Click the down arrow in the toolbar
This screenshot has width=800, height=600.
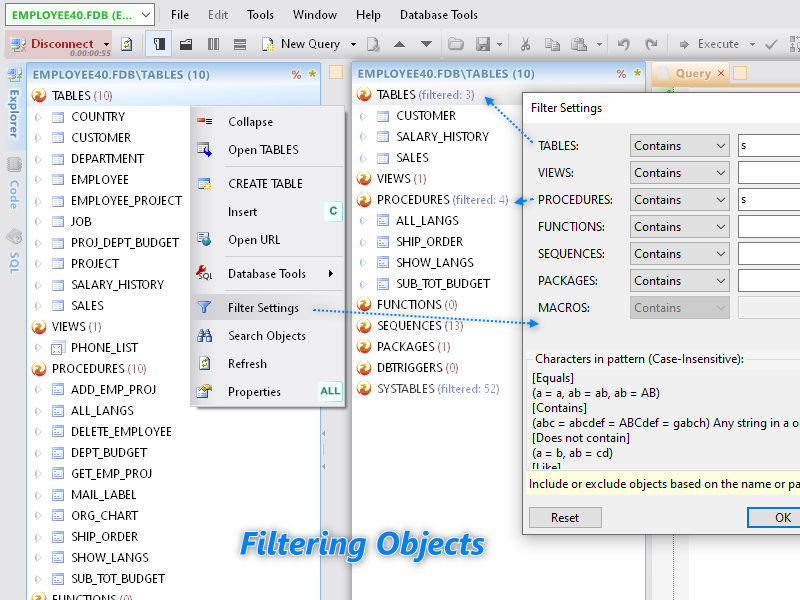[427, 44]
